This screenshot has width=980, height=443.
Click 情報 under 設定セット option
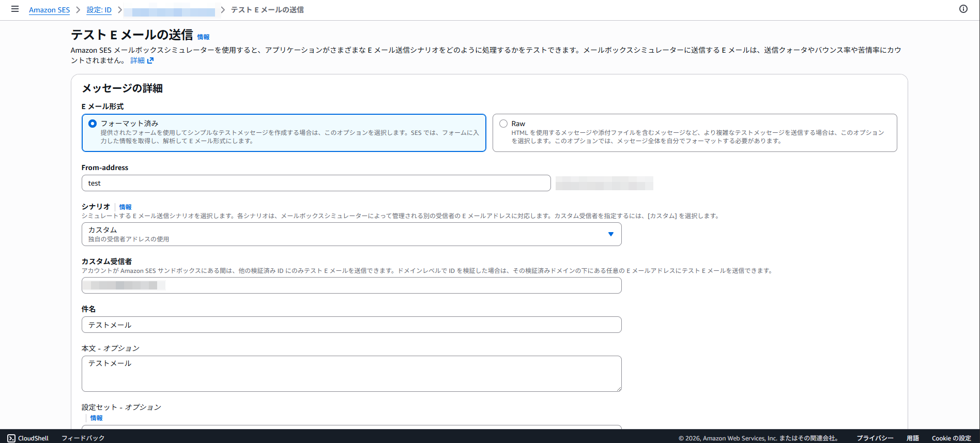tap(96, 418)
